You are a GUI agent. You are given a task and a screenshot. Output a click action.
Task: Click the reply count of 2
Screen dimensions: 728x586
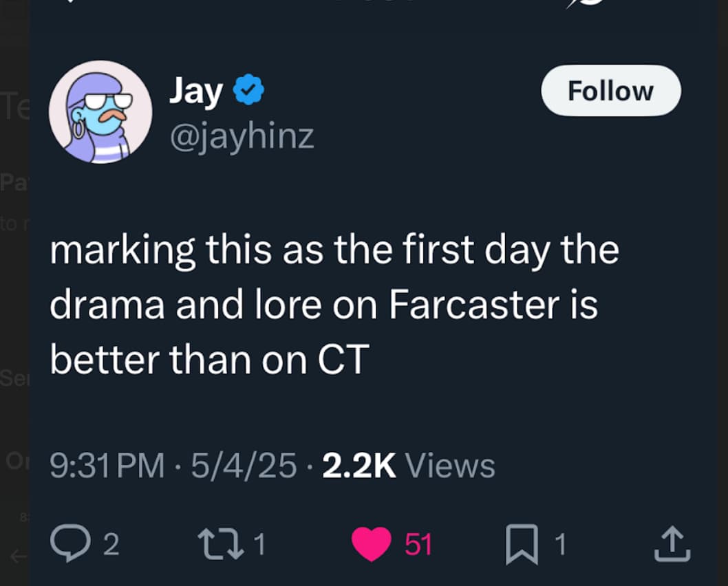click(111, 545)
